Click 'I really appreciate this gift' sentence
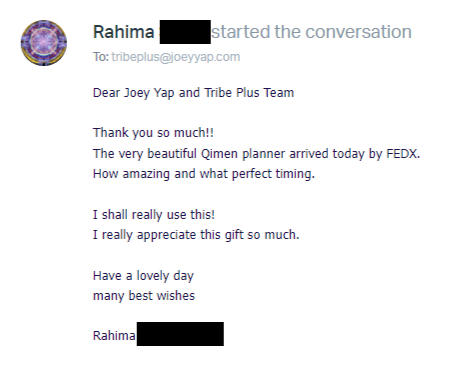 point(196,235)
